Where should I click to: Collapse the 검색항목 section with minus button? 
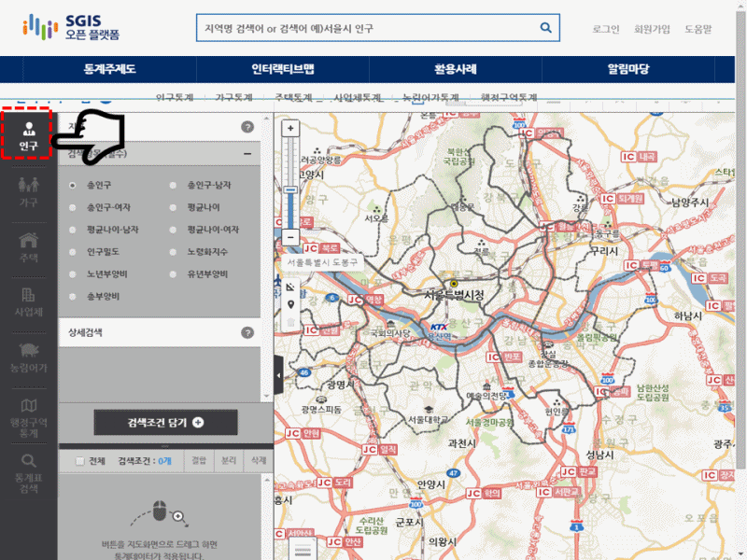(x=247, y=154)
